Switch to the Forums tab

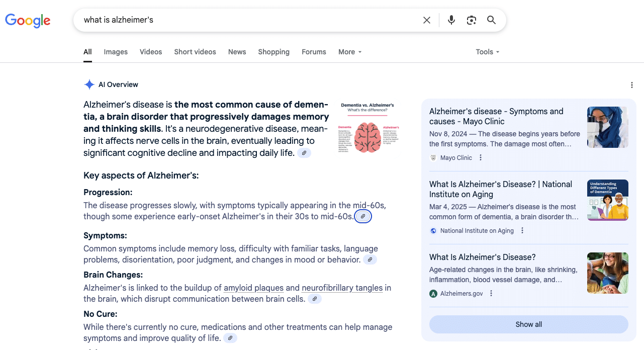tap(314, 52)
